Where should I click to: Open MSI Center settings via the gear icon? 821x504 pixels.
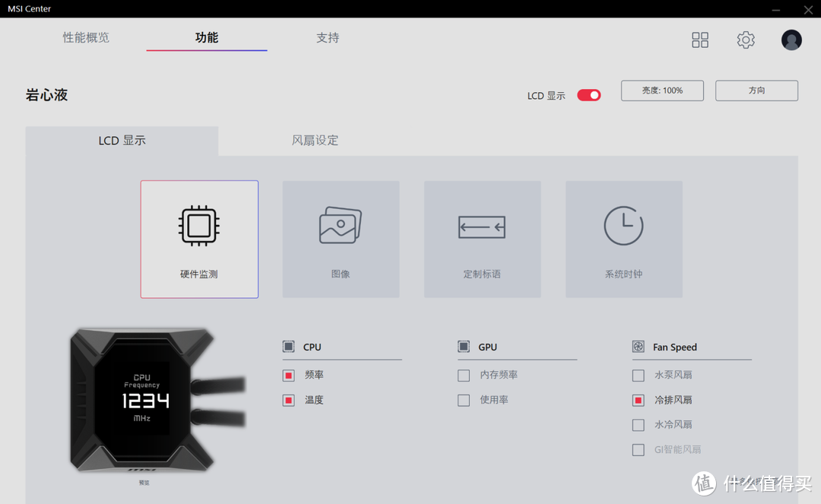click(x=746, y=40)
